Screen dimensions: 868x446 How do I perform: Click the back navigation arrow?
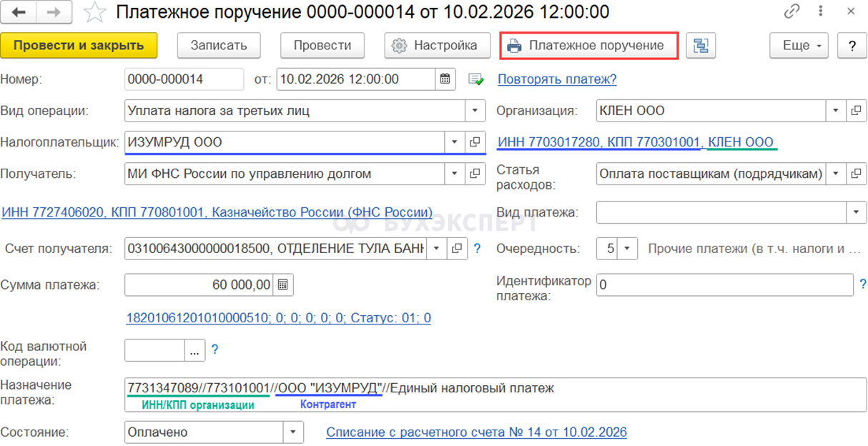coord(20,12)
